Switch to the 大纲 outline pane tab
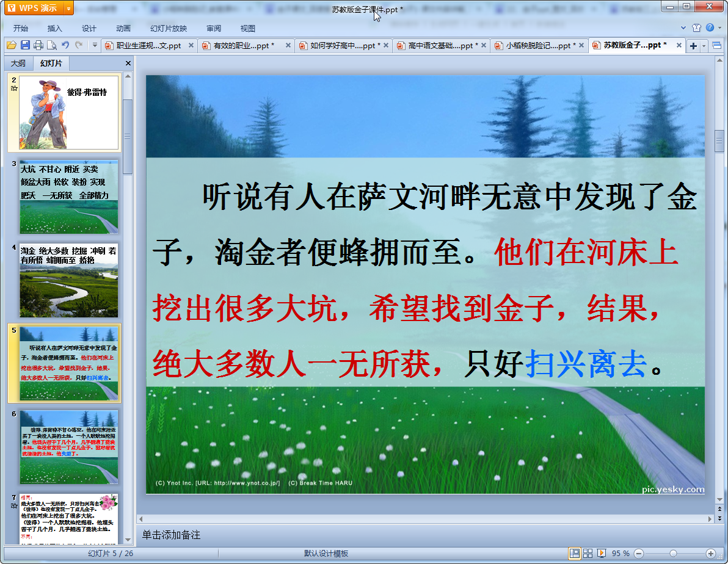This screenshot has width=728, height=564. pos(18,63)
